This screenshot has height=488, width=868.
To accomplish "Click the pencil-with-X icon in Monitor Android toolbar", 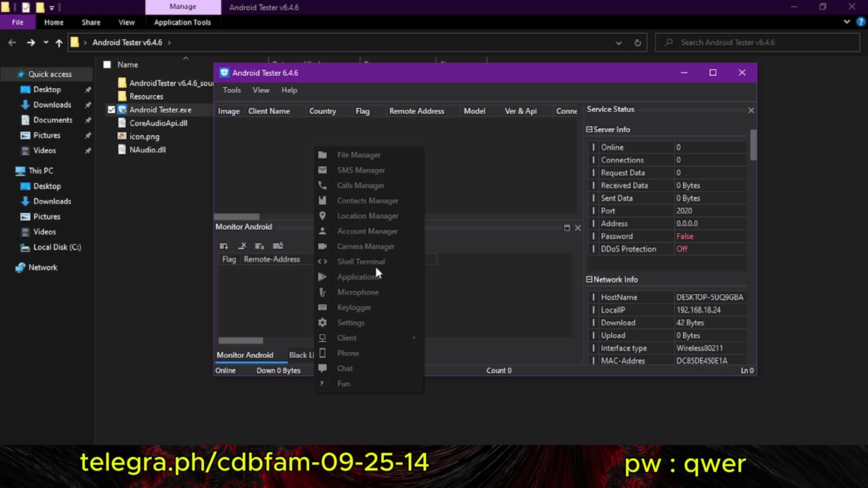I will click(242, 246).
